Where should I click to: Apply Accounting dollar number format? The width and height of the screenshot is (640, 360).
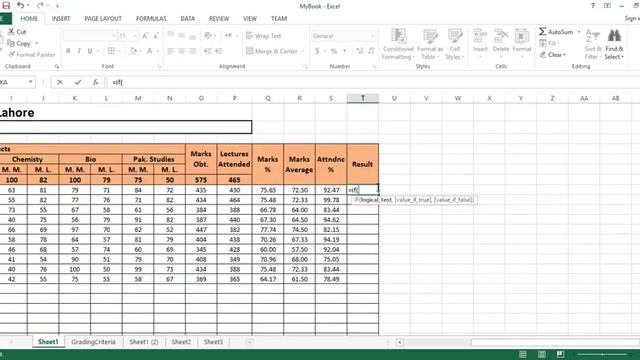click(x=317, y=51)
